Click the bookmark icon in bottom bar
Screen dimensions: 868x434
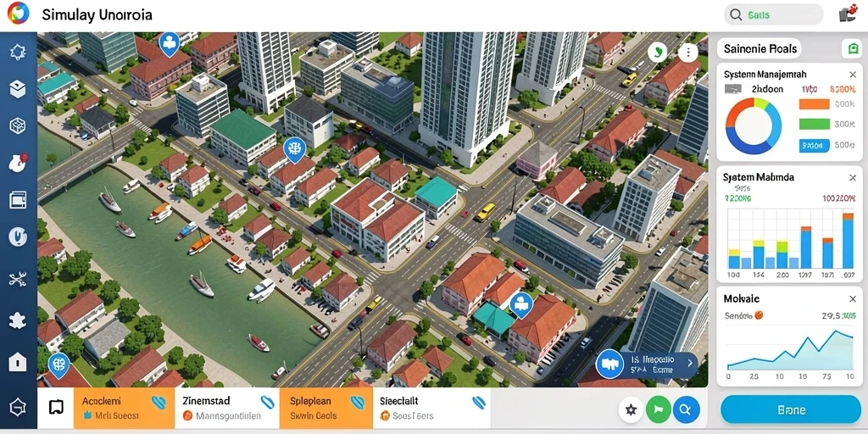(x=56, y=408)
